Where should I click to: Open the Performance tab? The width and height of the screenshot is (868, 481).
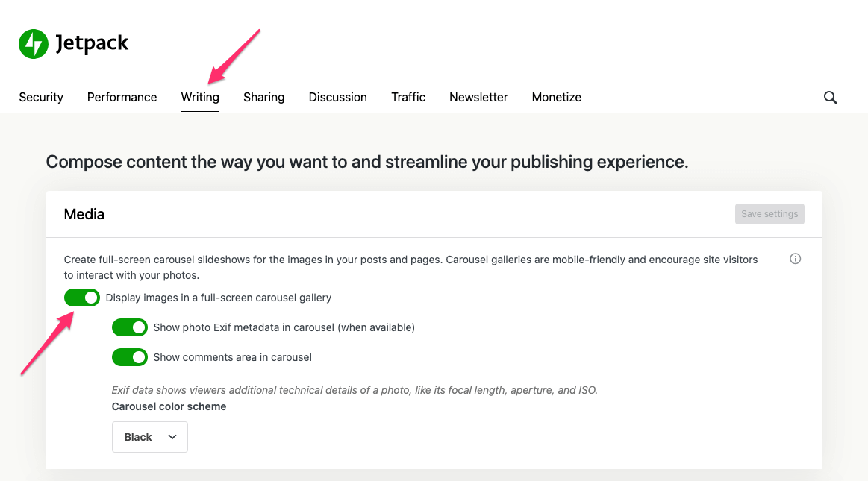click(x=122, y=97)
